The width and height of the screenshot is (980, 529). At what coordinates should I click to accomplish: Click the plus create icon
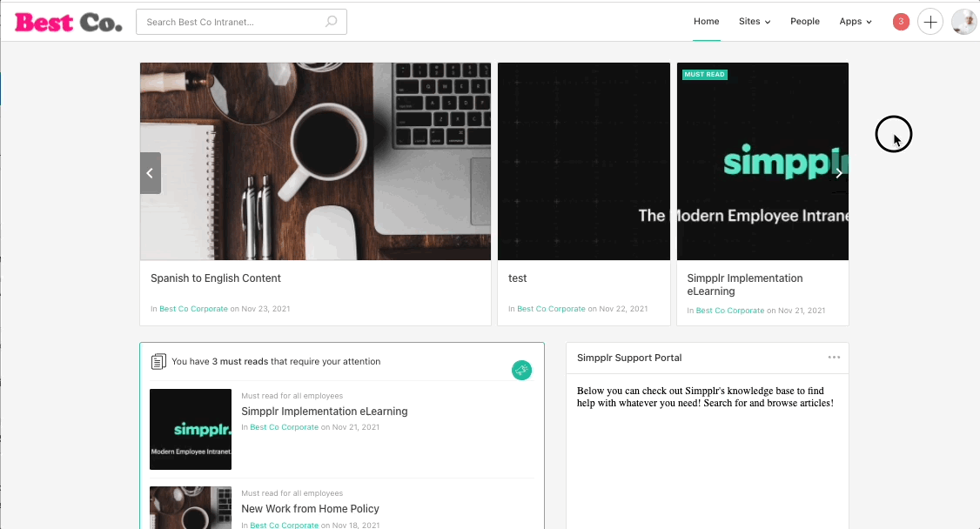[x=930, y=22]
